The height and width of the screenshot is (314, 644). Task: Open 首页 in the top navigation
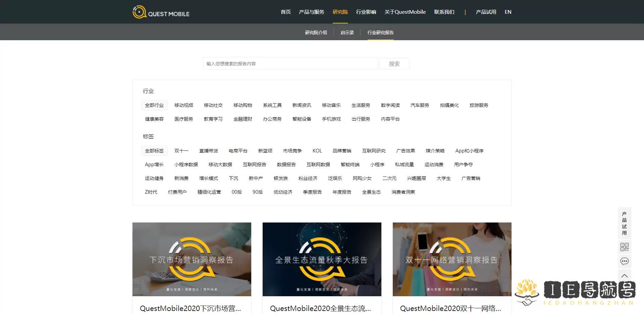pyautogui.click(x=286, y=12)
